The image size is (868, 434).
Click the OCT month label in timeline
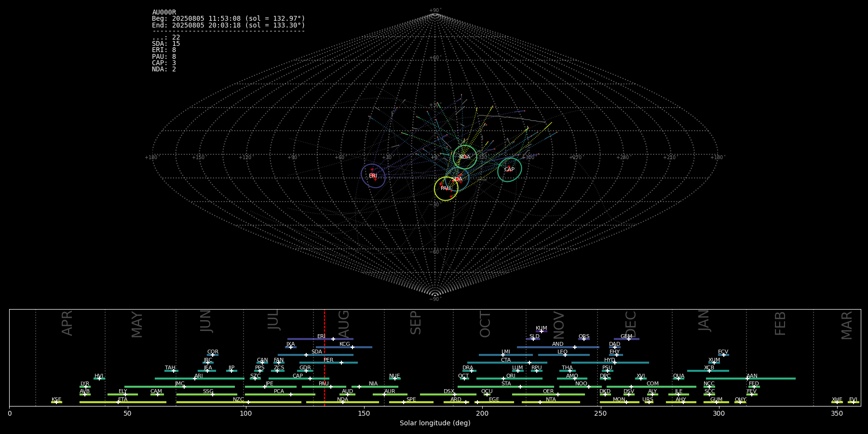[x=485, y=324]
